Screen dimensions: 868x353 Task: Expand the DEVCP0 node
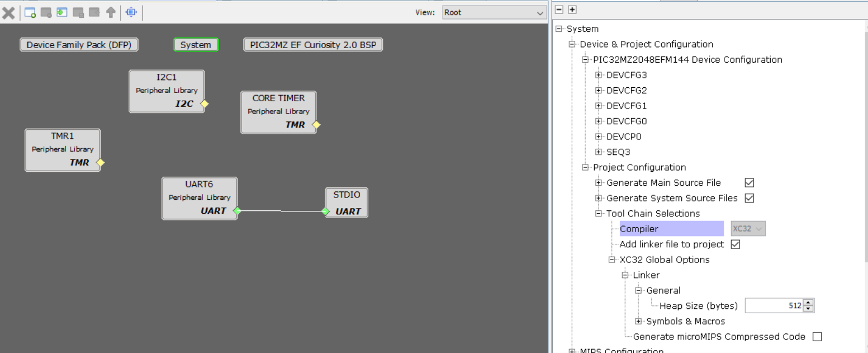point(599,137)
